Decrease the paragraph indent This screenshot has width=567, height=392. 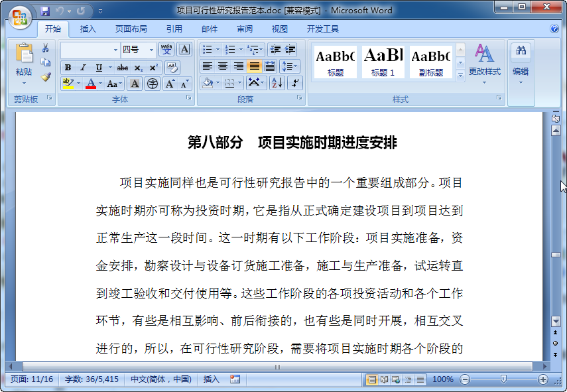(x=275, y=49)
